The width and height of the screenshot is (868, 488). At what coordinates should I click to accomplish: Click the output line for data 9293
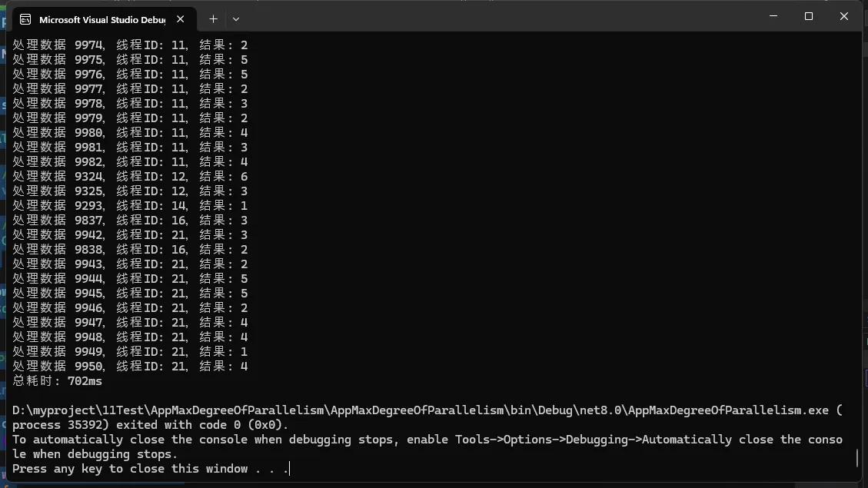[x=130, y=206]
